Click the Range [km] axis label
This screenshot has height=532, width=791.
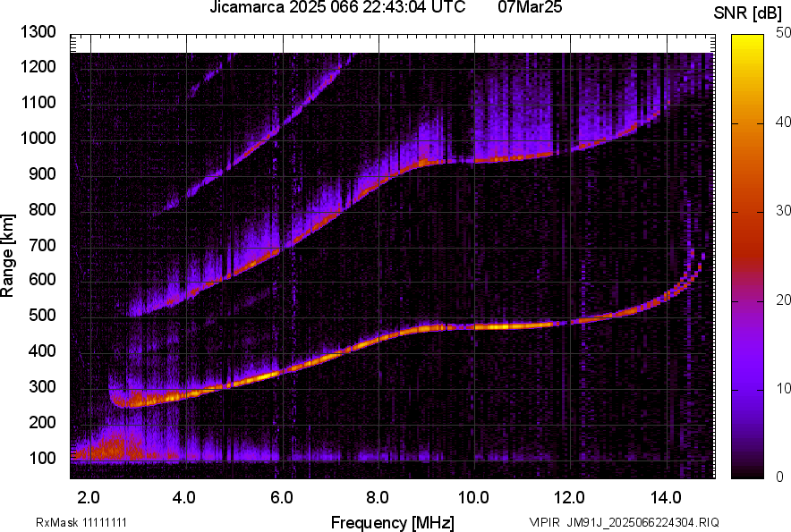[8, 255]
